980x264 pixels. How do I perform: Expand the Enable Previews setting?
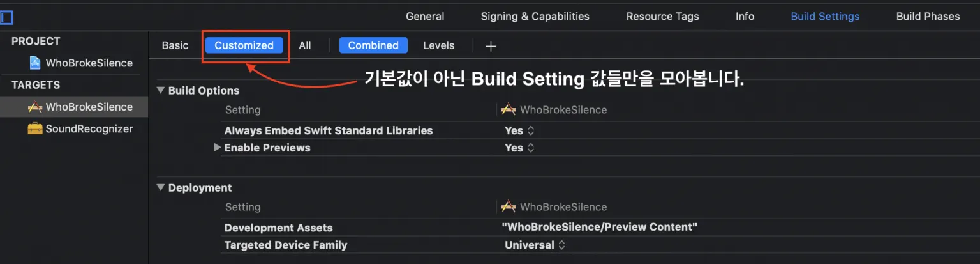coord(218,148)
